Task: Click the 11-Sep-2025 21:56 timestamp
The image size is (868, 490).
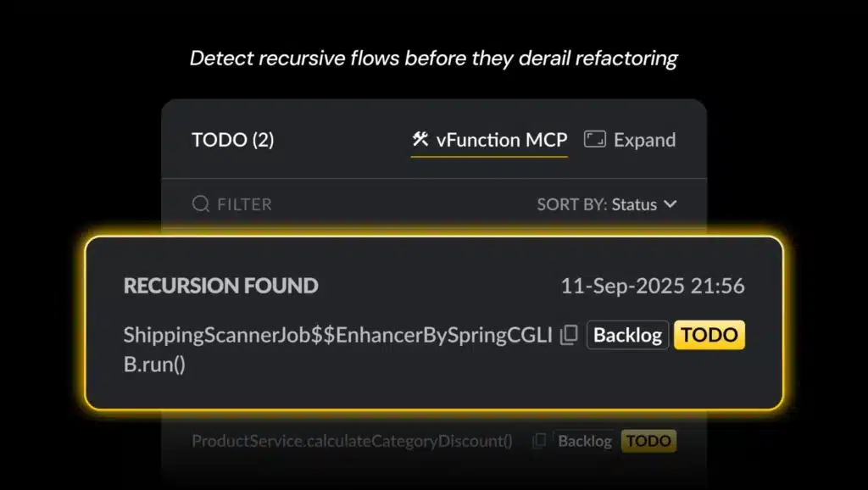Action: (x=652, y=286)
